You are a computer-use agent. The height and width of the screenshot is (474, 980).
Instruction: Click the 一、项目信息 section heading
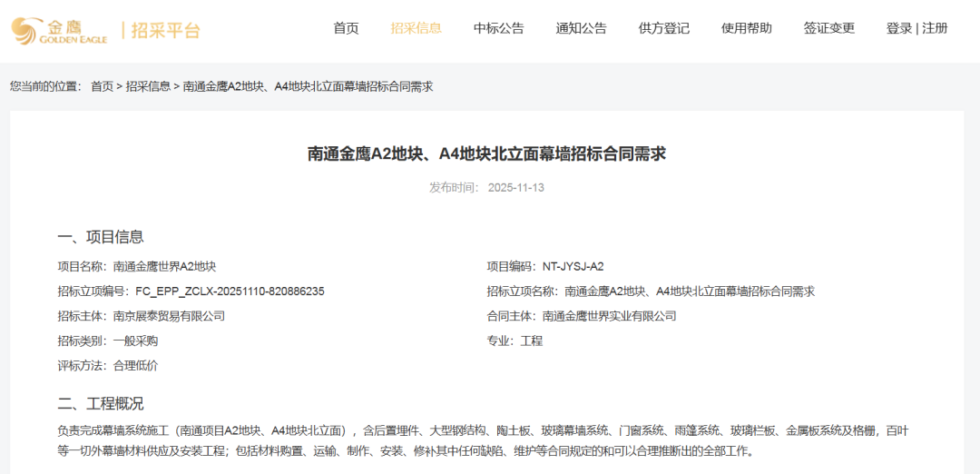coord(101,237)
